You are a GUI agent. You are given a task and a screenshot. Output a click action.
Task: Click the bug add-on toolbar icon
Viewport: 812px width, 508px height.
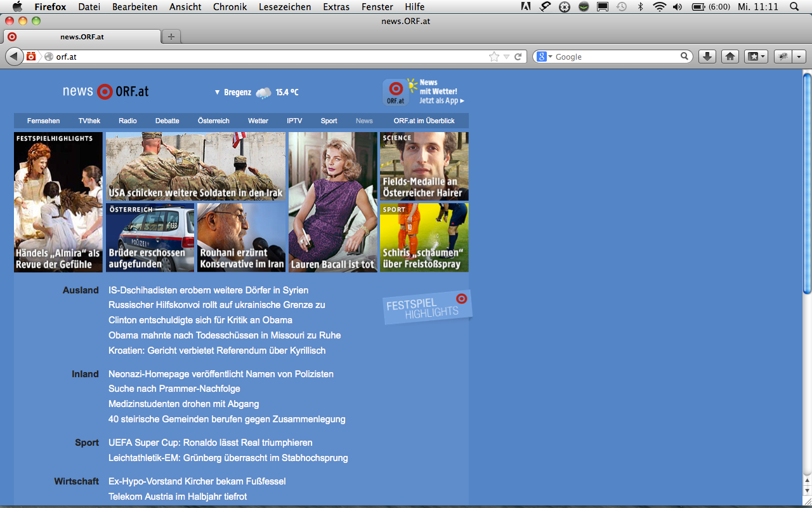click(783, 57)
